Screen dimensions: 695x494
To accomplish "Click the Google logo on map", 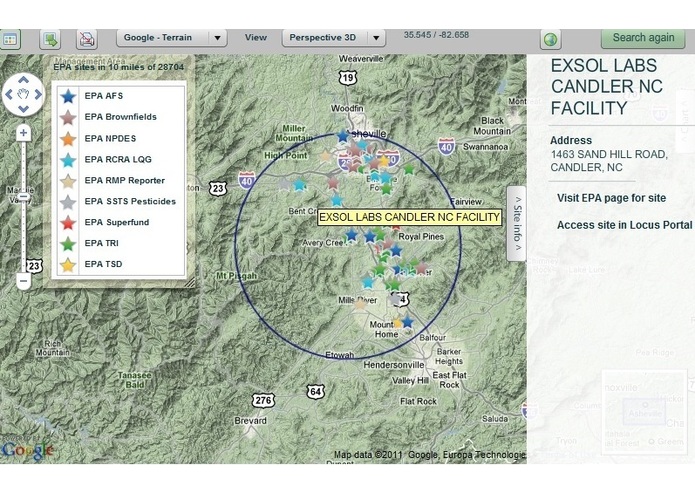I will coord(27,449).
